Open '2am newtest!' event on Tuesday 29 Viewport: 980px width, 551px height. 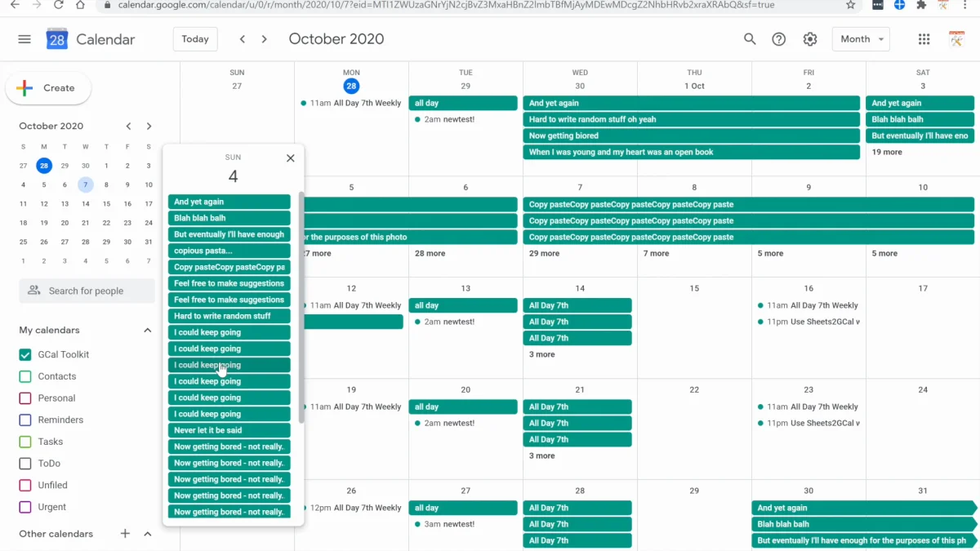click(x=463, y=119)
